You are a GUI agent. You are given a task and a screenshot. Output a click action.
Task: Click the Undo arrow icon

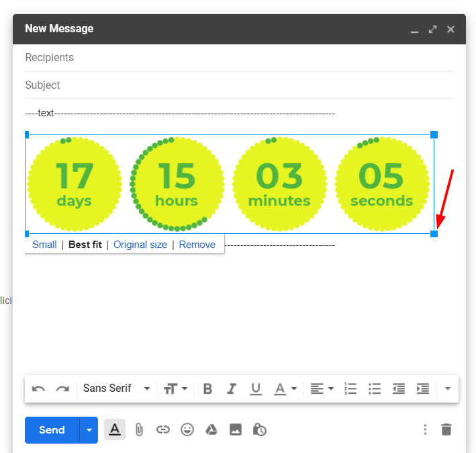coord(39,388)
